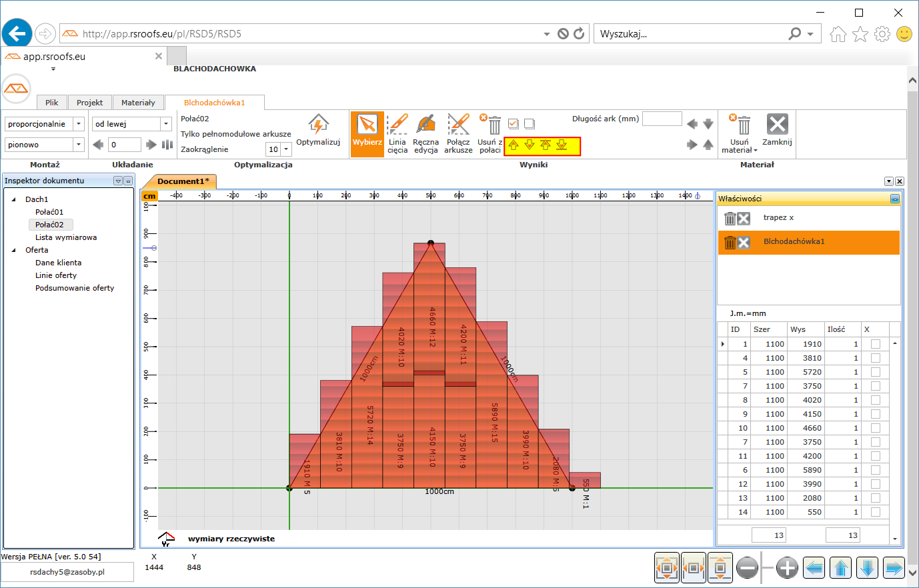
Task: Expand the Zaokrąglenie value dropdown
Action: (286, 149)
